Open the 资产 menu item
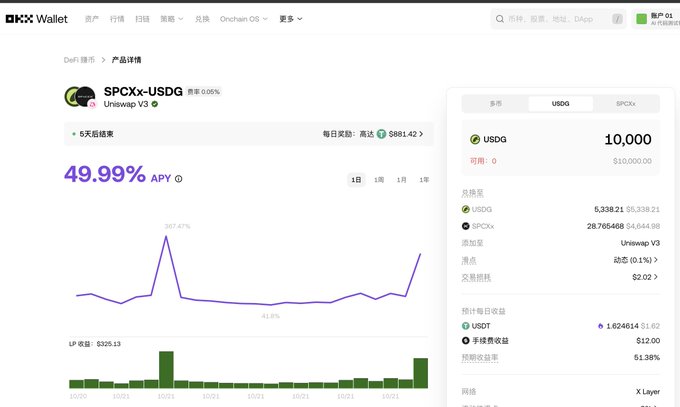Image resolution: width=680 pixels, height=407 pixels. click(92, 19)
